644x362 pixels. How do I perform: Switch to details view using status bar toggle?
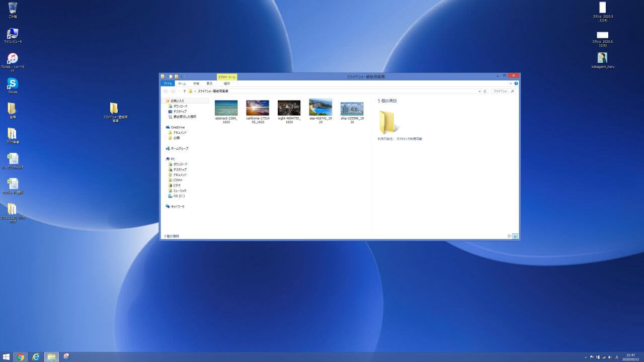pos(509,235)
